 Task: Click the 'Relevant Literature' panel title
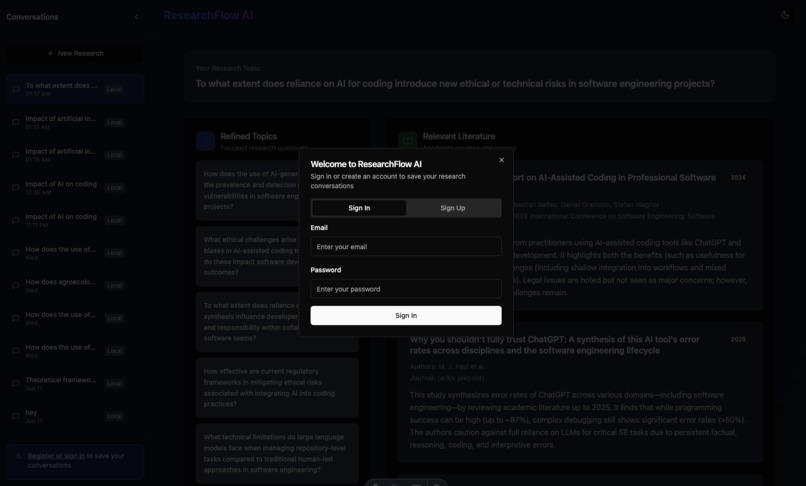pos(459,136)
